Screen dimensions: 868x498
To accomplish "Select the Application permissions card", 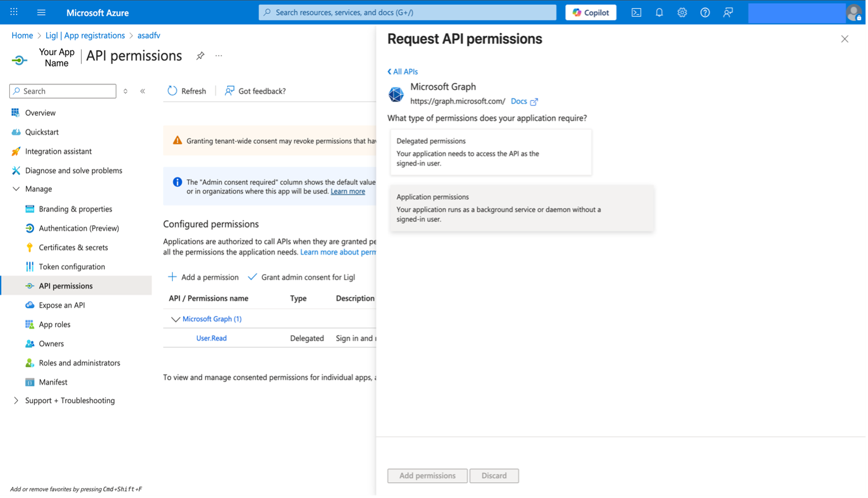I will [x=523, y=208].
